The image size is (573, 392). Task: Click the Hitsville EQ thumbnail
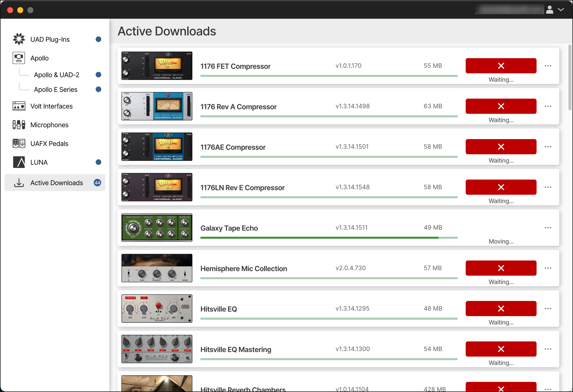tap(157, 309)
